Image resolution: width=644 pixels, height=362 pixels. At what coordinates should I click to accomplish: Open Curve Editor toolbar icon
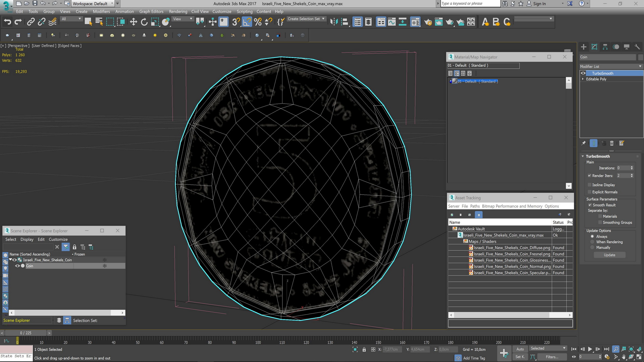(392, 22)
